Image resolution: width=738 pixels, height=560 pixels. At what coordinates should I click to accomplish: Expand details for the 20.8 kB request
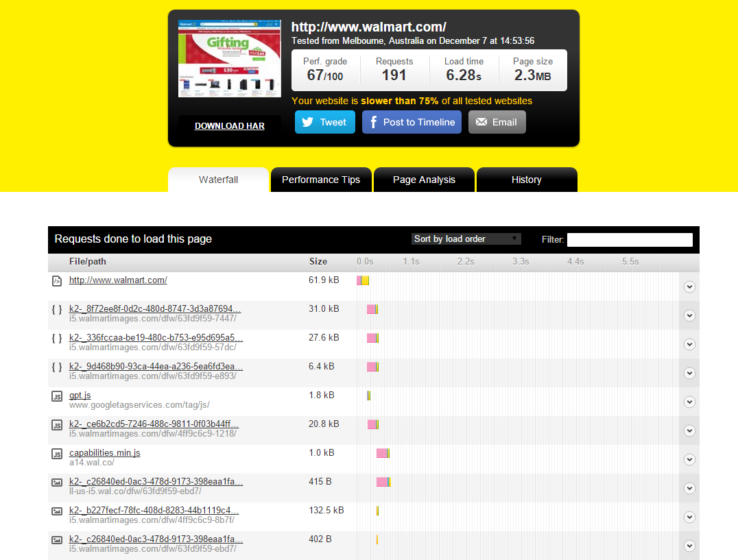[689, 430]
